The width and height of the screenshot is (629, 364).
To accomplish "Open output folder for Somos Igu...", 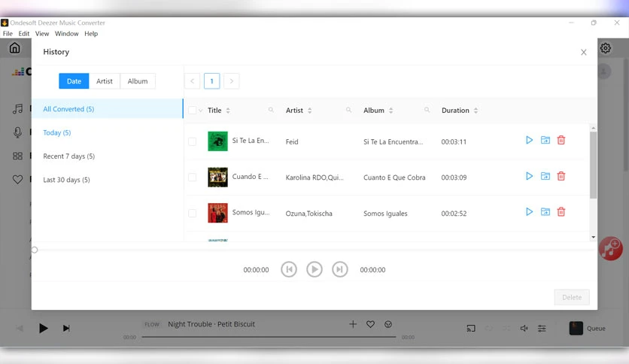I will [x=545, y=211].
